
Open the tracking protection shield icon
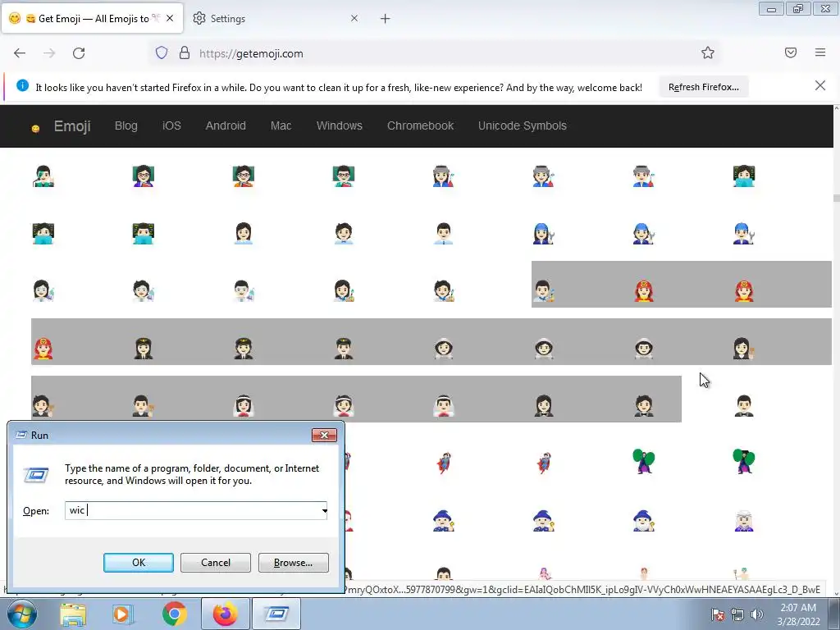162,53
